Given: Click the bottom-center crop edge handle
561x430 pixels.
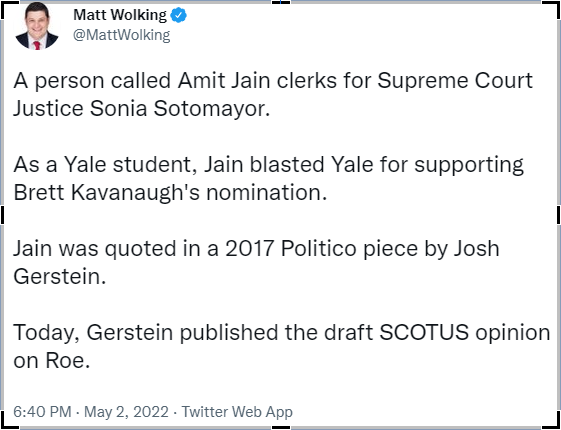Looking at the screenshot, I should 281,427.
